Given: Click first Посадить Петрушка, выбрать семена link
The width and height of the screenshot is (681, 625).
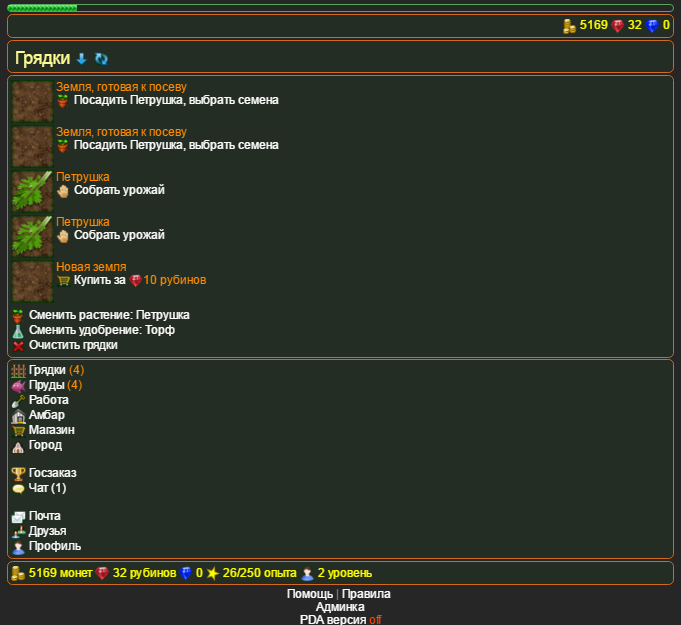Looking at the screenshot, I should tap(176, 100).
